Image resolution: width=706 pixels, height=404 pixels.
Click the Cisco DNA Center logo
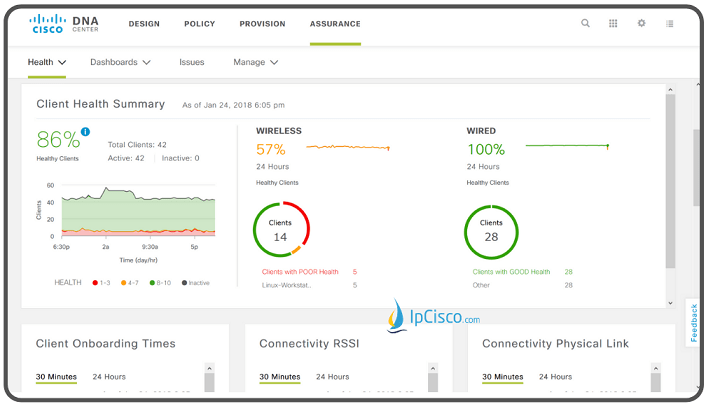63,24
